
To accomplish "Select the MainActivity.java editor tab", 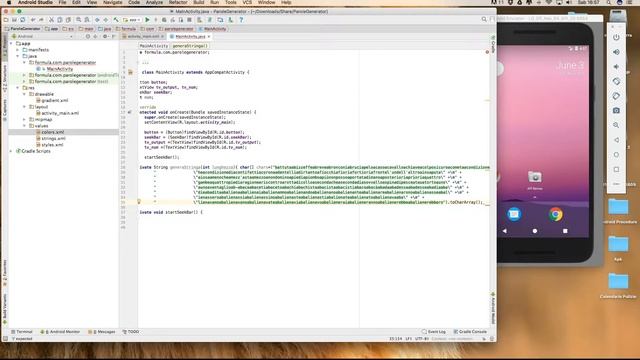I will pos(190,36).
